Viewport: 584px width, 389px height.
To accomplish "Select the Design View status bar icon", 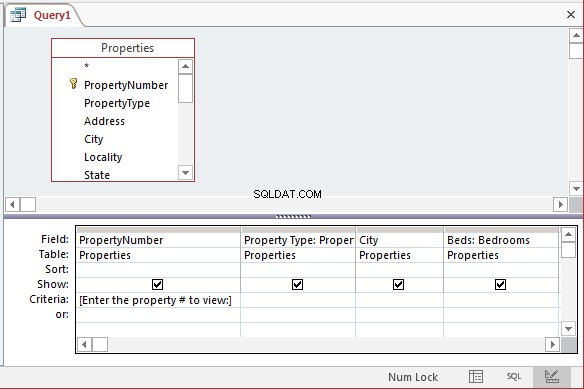I will (x=552, y=377).
